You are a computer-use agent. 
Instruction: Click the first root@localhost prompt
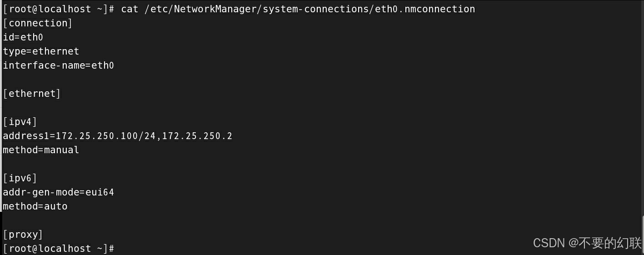[x=58, y=9]
